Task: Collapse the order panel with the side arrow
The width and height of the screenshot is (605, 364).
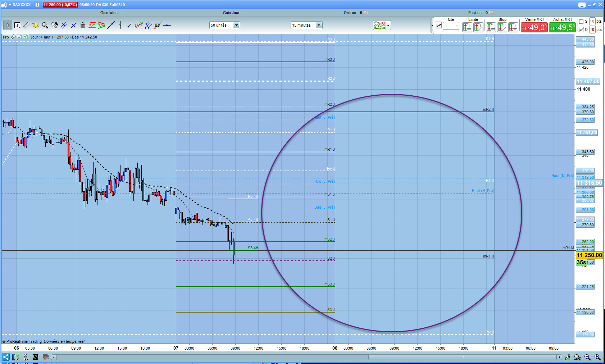Action: (x=432, y=26)
